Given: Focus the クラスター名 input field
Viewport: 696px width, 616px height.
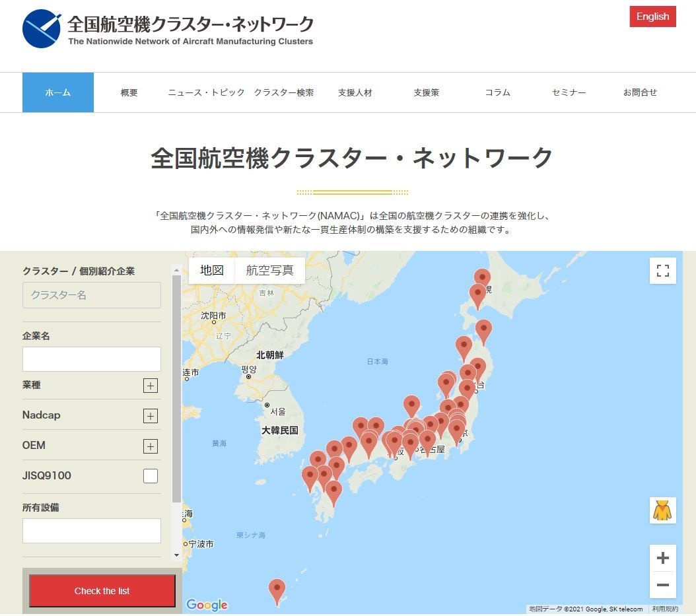Looking at the screenshot, I should click(92, 295).
